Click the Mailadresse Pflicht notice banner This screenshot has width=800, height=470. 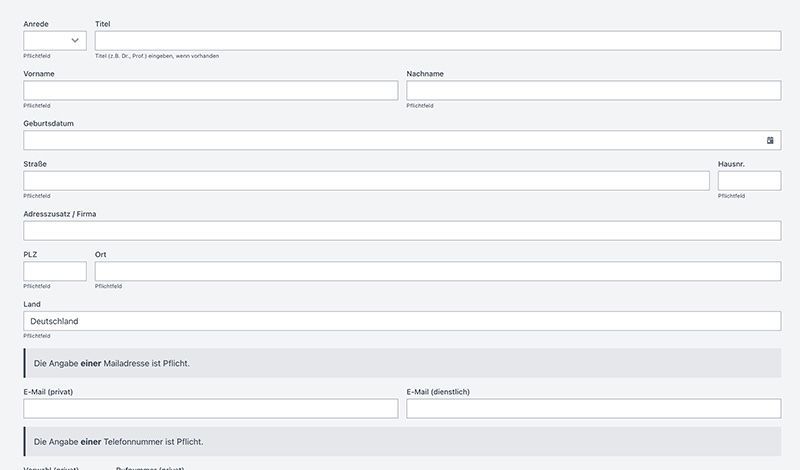click(x=401, y=363)
